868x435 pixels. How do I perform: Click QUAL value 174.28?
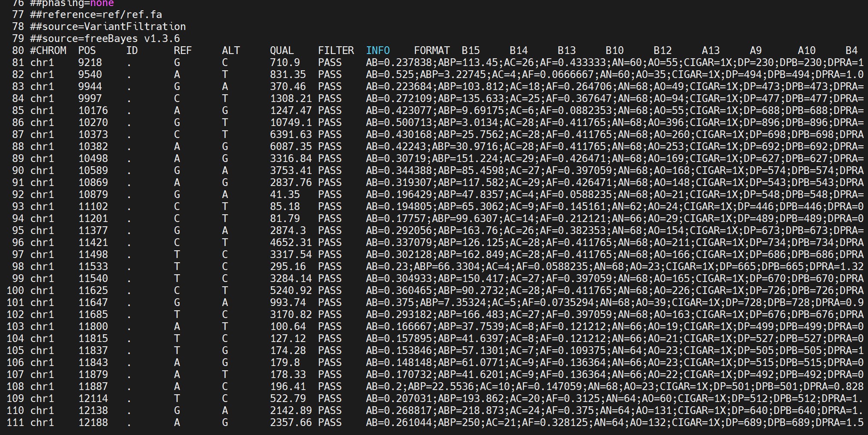click(288, 351)
